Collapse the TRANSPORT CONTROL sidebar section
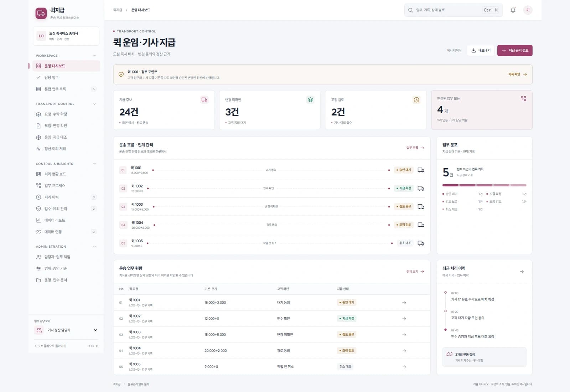 [94, 104]
